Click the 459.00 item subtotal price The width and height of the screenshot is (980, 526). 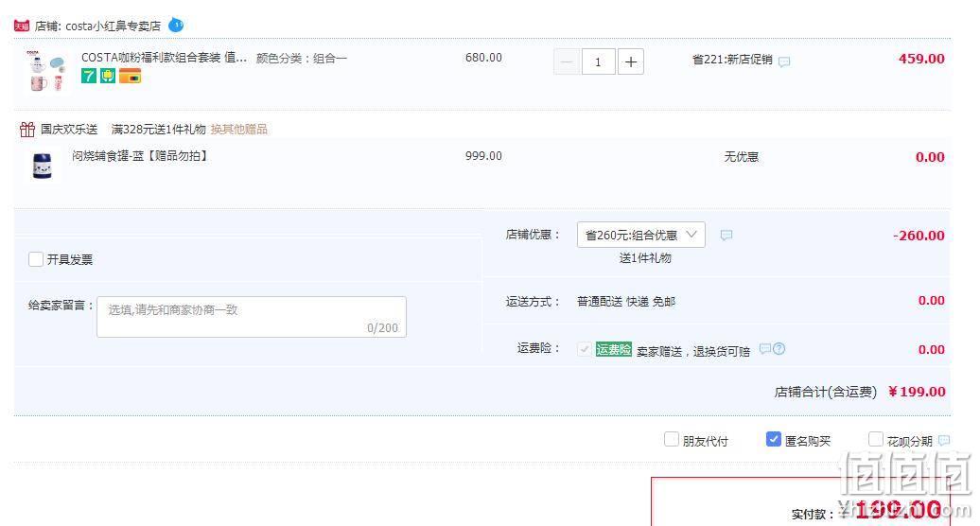click(921, 59)
